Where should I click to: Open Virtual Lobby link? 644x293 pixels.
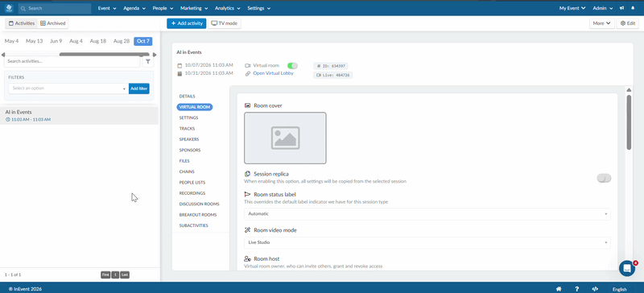click(273, 73)
